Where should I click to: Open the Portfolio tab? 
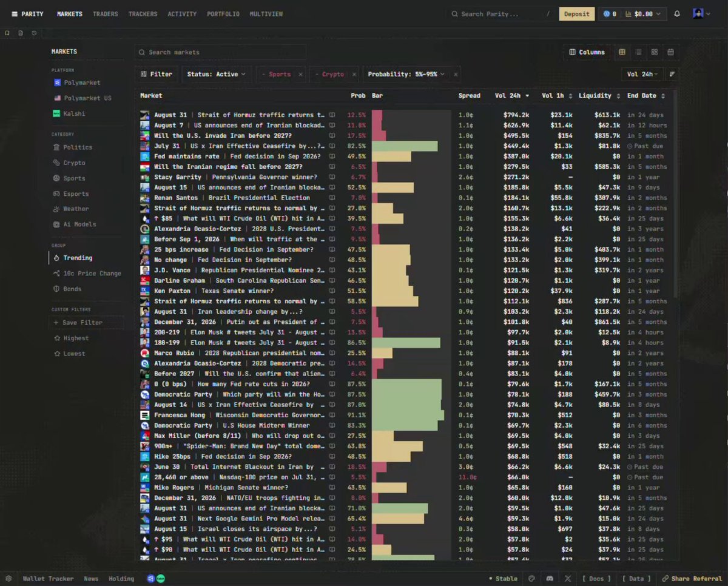(x=223, y=14)
